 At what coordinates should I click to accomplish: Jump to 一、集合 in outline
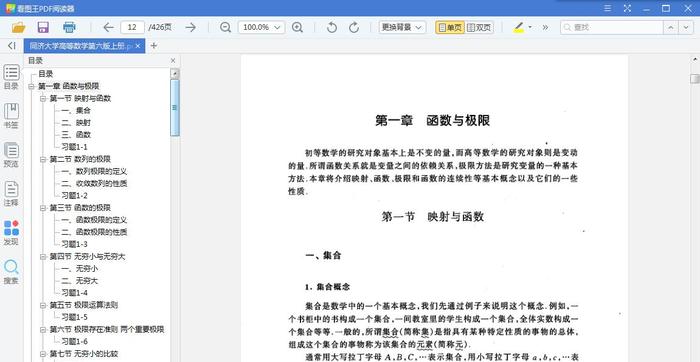coord(76,110)
